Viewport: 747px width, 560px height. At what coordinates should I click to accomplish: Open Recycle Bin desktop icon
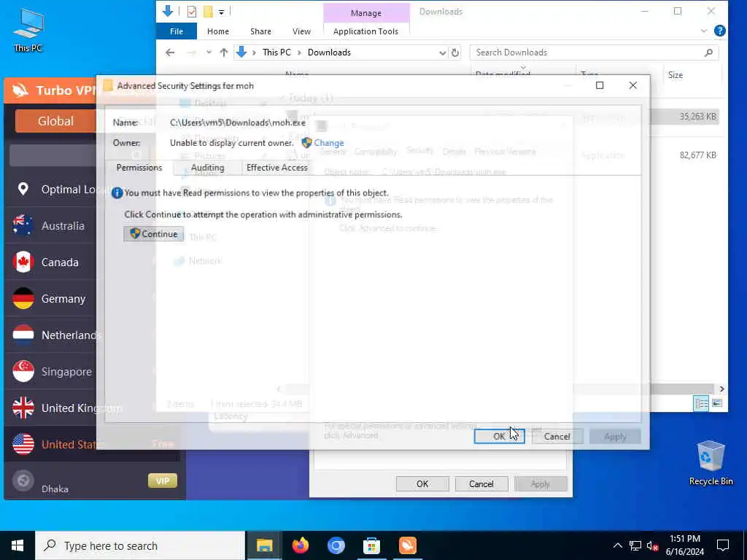click(x=711, y=462)
